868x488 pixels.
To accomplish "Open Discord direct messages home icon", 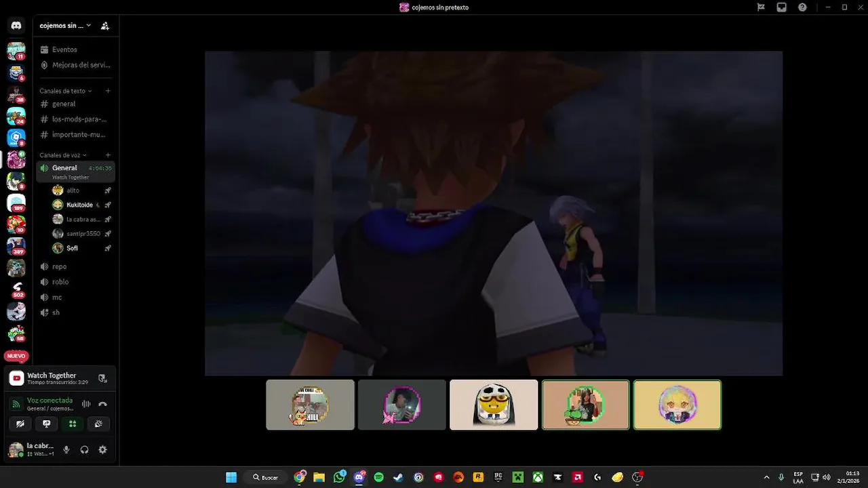I will (x=16, y=26).
